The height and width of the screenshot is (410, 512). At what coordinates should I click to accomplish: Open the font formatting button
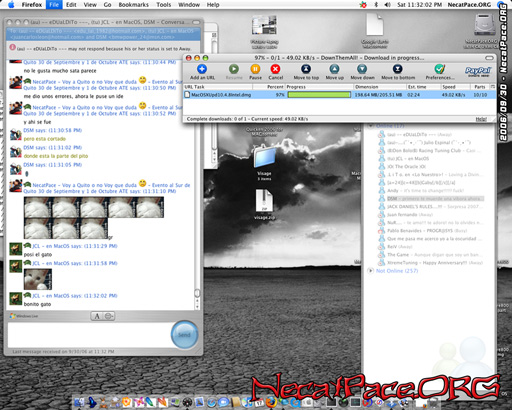[97, 316]
